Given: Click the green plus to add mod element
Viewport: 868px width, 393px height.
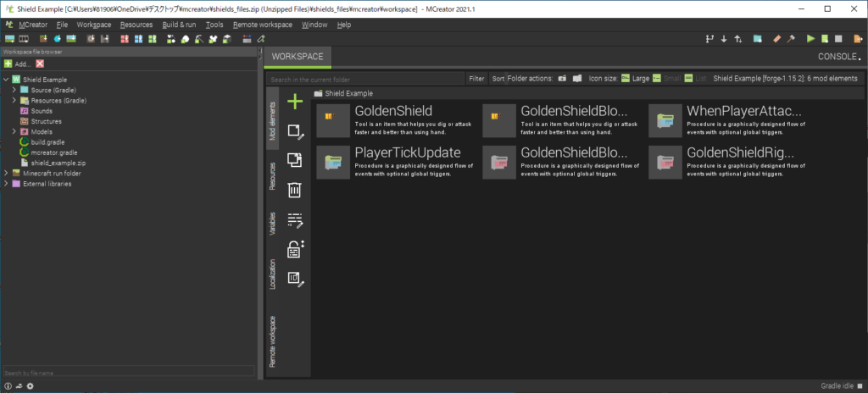Looking at the screenshot, I should [295, 102].
